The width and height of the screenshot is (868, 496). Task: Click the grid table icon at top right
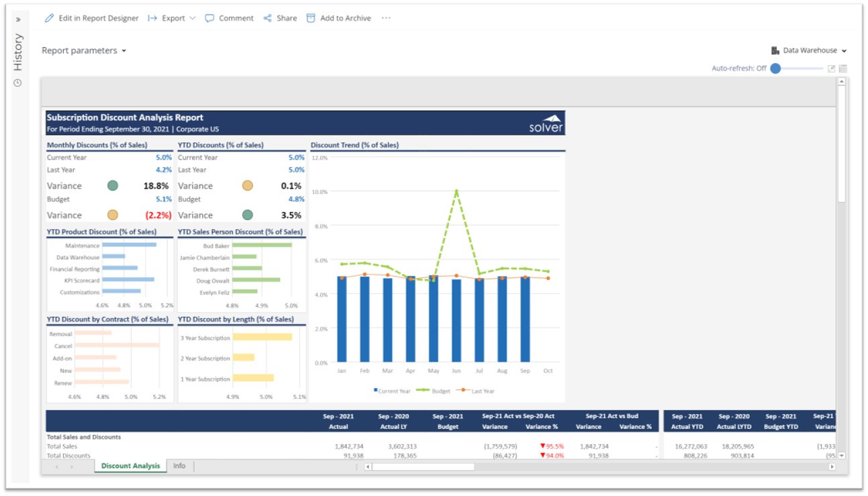click(x=843, y=68)
